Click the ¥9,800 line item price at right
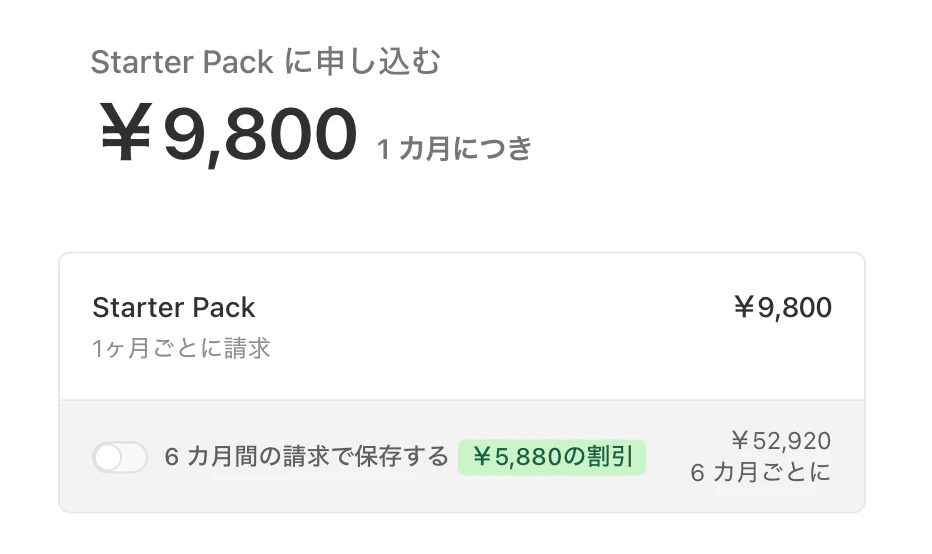 [782, 307]
